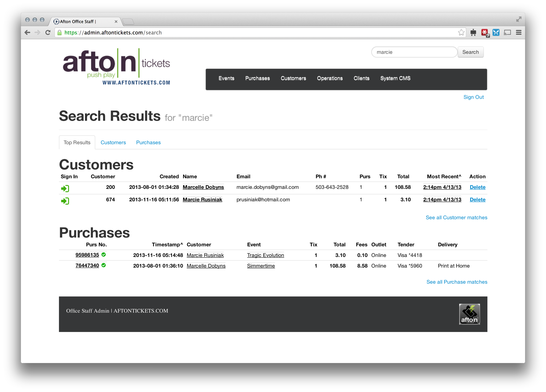Click the Afton Tickets header logo
This screenshot has width=546, height=392.
pyautogui.click(x=116, y=67)
